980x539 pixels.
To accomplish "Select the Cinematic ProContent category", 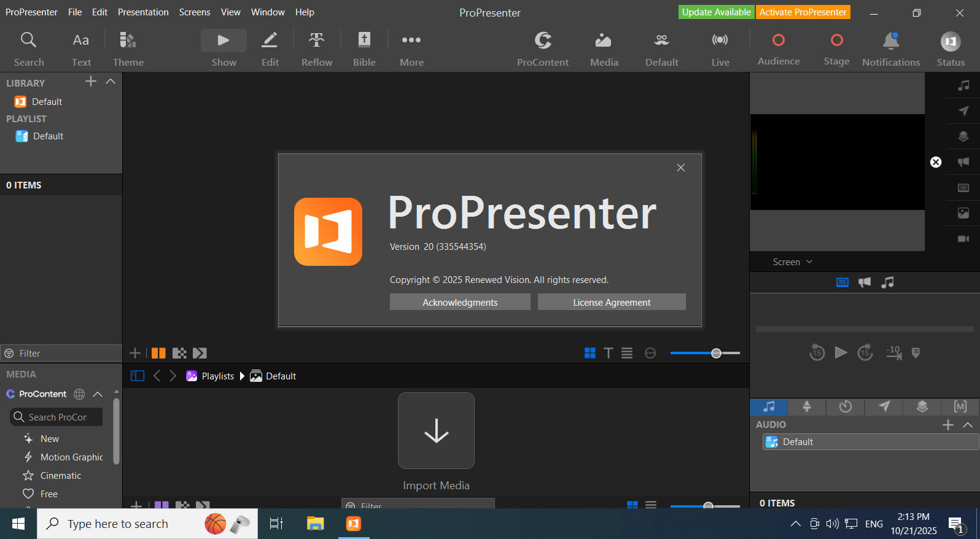I will click(x=60, y=476).
